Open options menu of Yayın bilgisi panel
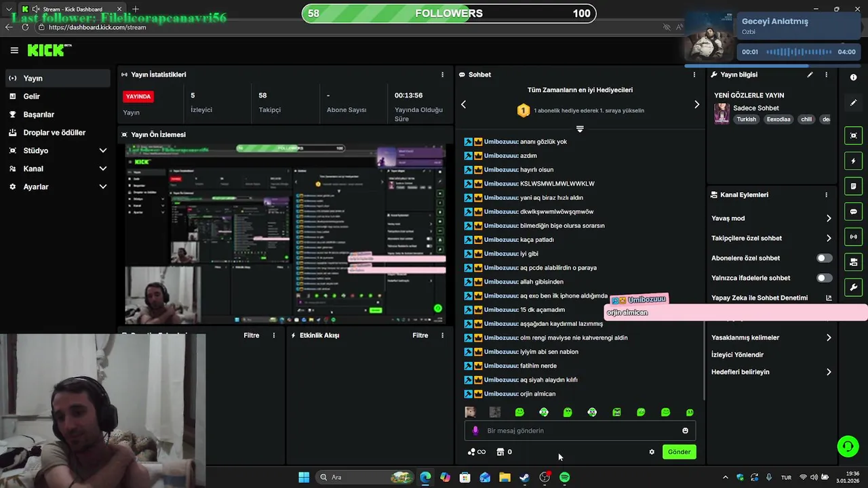Image resolution: width=868 pixels, height=488 pixels. [x=826, y=75]
